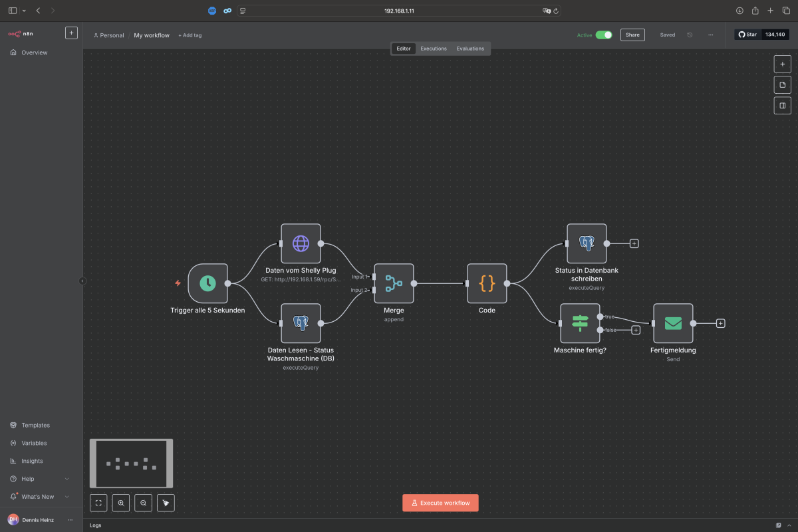Click the Share button
Image resolution: width=798 pixels, height=532 pixels.
coord(632,35)
